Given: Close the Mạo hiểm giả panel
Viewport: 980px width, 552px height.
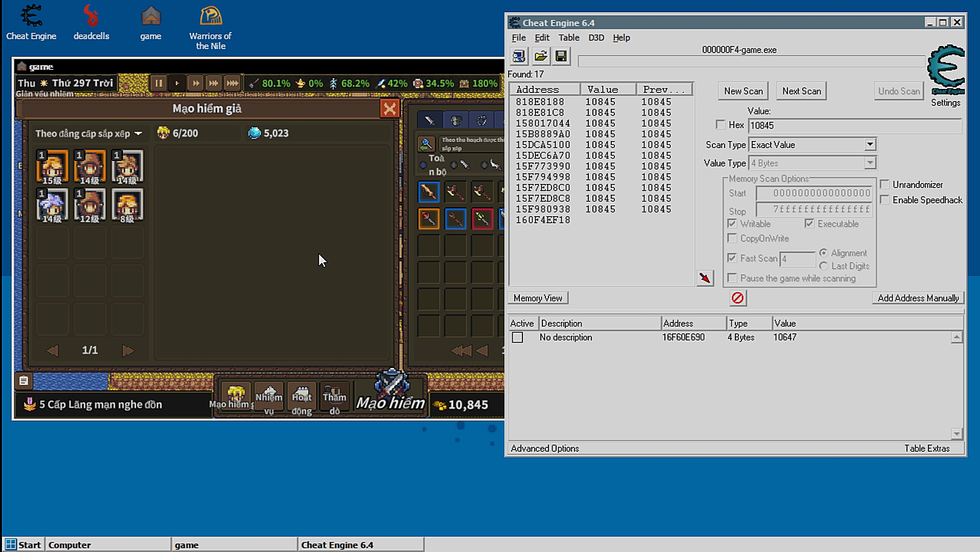Looking at the screenshot, I should (390, 108).
